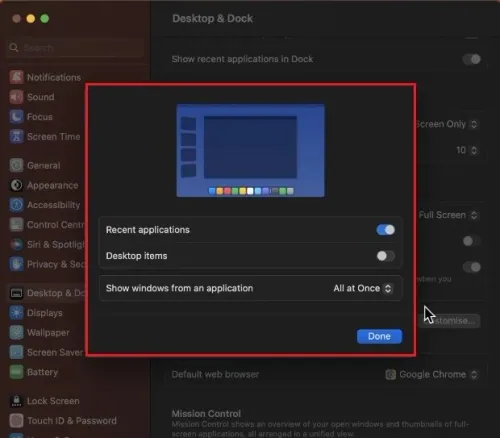500x438 pixels.
Task: Adjust the stepper showing 10
Action: coord(474,150)
